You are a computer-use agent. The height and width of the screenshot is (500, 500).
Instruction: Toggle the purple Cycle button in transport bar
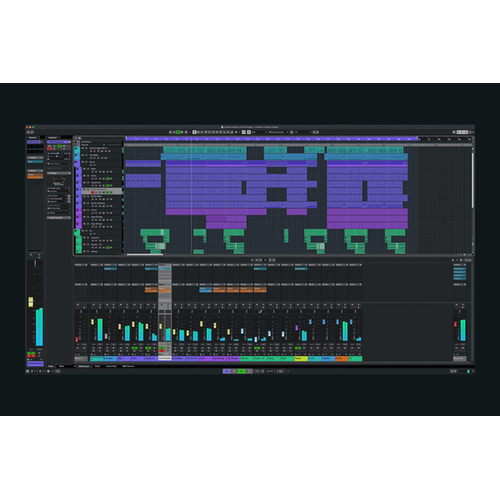pyautogui.click(x=226, y=371)
